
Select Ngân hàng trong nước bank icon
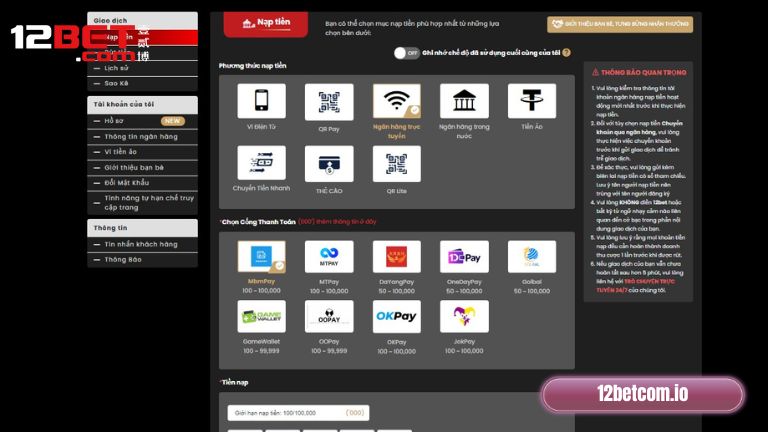(464, 101)
